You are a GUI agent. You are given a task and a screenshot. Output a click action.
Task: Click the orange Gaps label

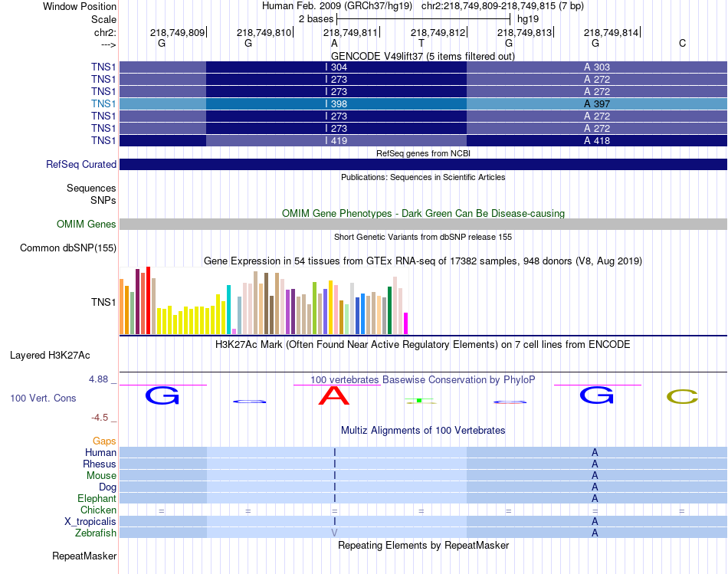tap(104, 441)
